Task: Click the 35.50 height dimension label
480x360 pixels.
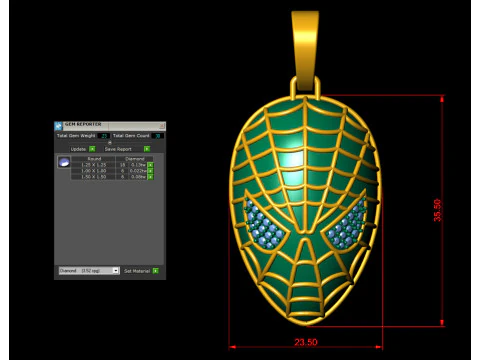Action: (x=437, y=210)
